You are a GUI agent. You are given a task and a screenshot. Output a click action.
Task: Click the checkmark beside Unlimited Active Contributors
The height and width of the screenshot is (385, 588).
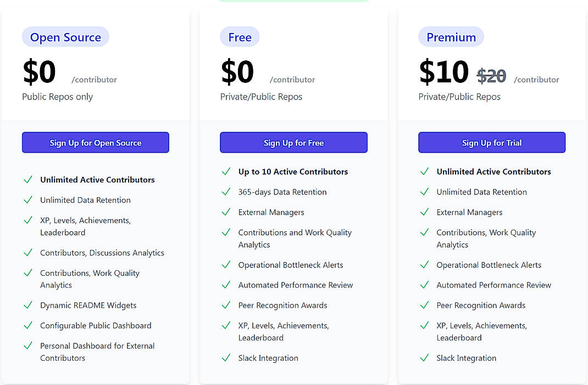tap(28, 180)
